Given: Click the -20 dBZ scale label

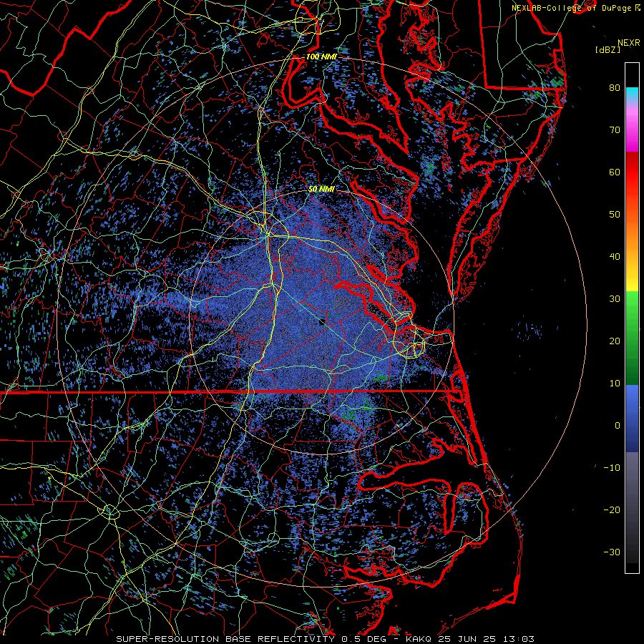Looking at the screenshot, I should pyautogui.click(x=612, y=509).
